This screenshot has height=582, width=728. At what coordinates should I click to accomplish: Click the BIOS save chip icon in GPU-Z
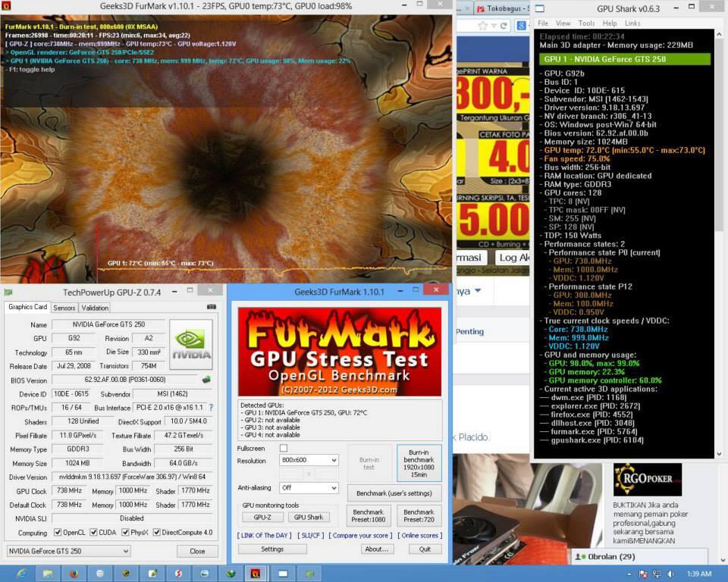(x=206, y=380)
